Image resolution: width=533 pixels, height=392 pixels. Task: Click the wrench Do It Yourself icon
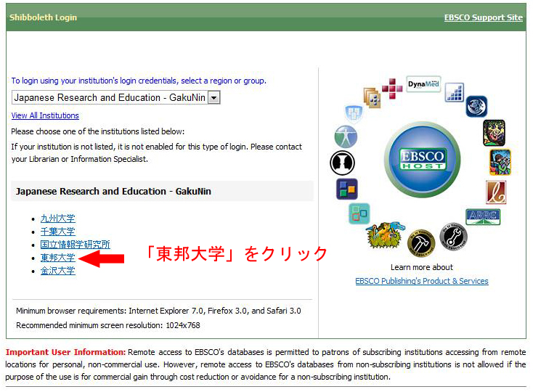pos(453,237)
